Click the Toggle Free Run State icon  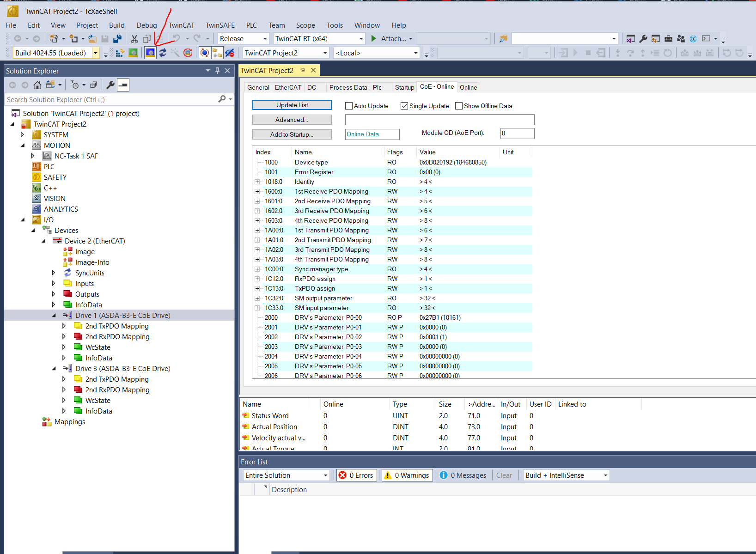click(x=188, y=53)
